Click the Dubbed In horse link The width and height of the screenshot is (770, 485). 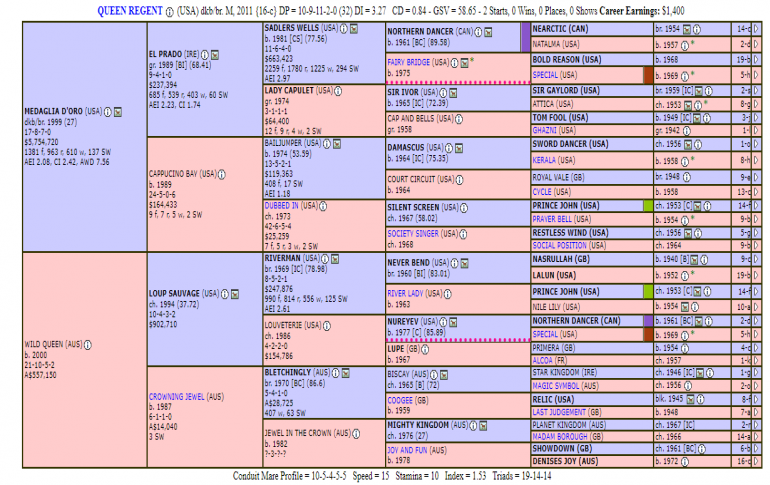coord(281,206)
